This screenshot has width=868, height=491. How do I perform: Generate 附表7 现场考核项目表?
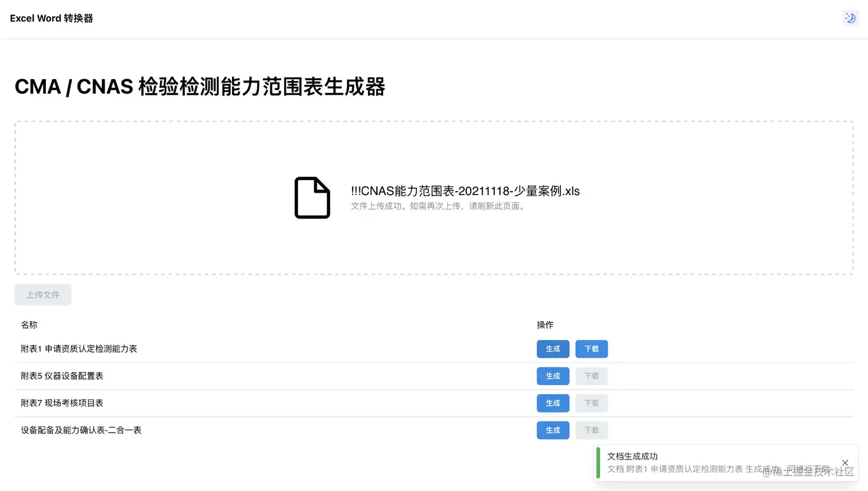[x=552, y=403]
